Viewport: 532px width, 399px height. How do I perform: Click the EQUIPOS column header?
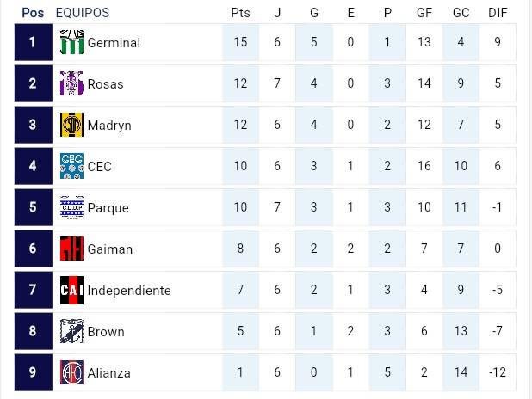(82, 13)
